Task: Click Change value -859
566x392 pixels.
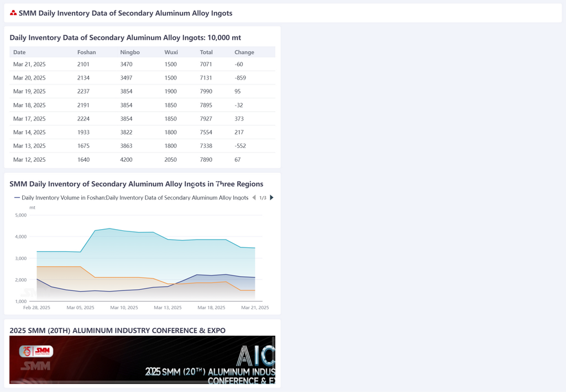Action: (x=240, y=78)
